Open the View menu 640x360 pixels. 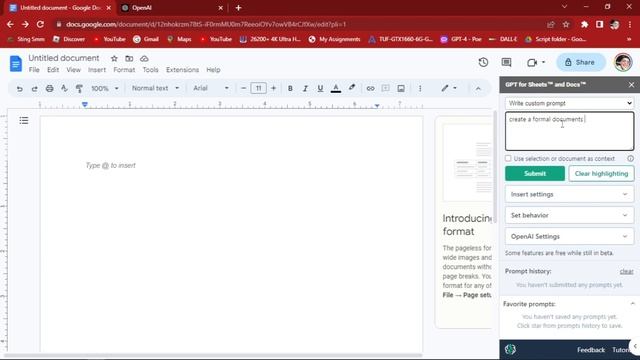point(73,70)
